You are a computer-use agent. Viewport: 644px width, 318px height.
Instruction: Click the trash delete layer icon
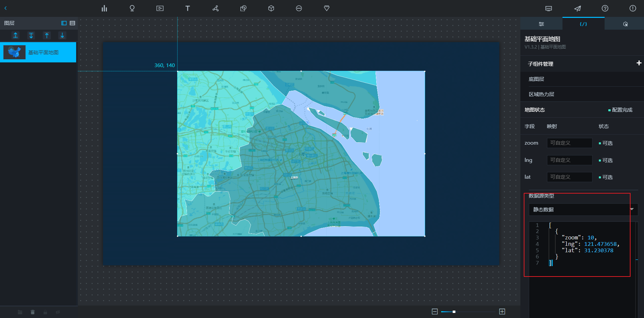(33, 312)
